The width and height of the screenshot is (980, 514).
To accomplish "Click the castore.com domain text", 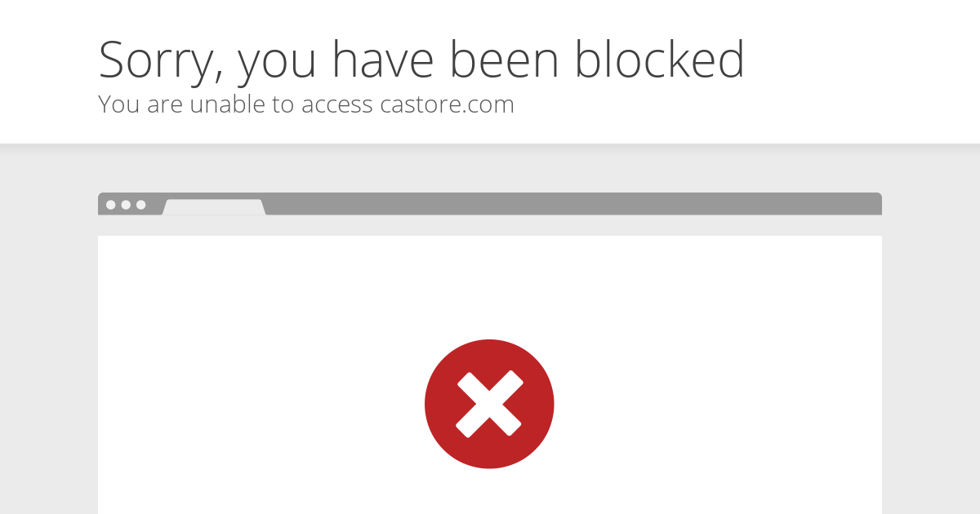I will 447,104.
